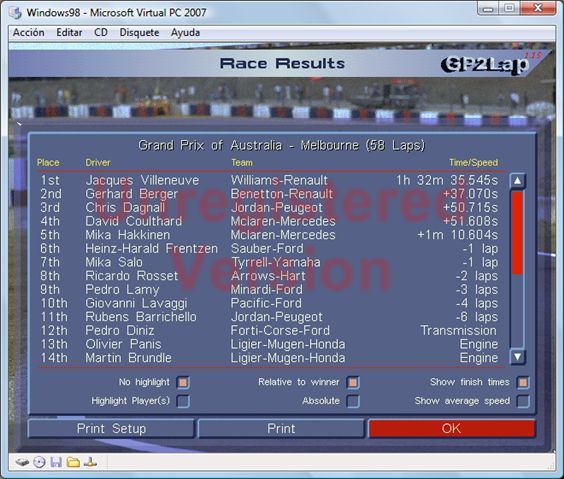
Task: Open the CD menu
Action: pyautogui.click(x=101, y=33)
